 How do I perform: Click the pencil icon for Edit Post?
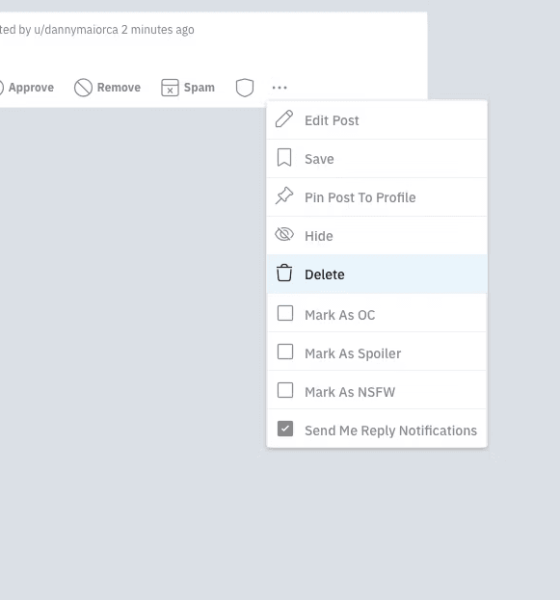pos(284,119)
